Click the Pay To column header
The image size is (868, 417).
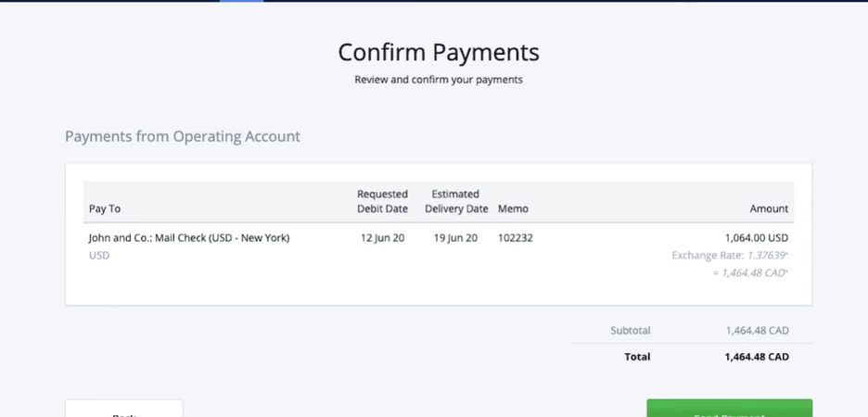tap(105, 209)
